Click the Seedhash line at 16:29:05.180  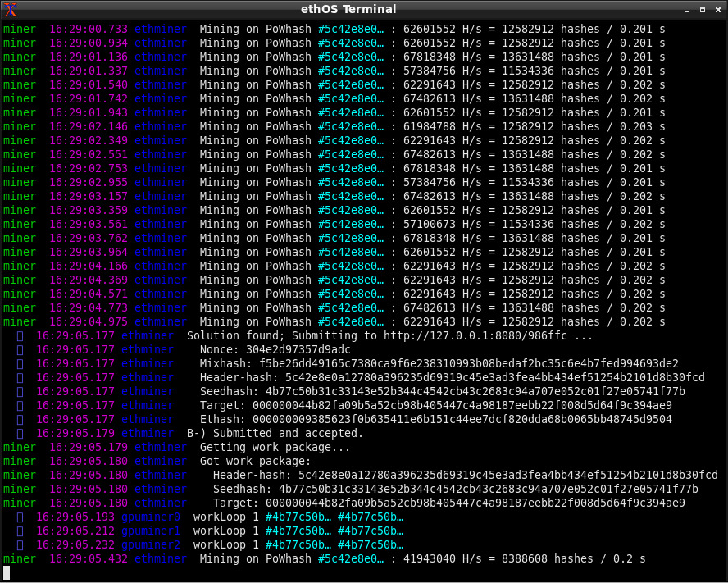click(x=351, y=490)
